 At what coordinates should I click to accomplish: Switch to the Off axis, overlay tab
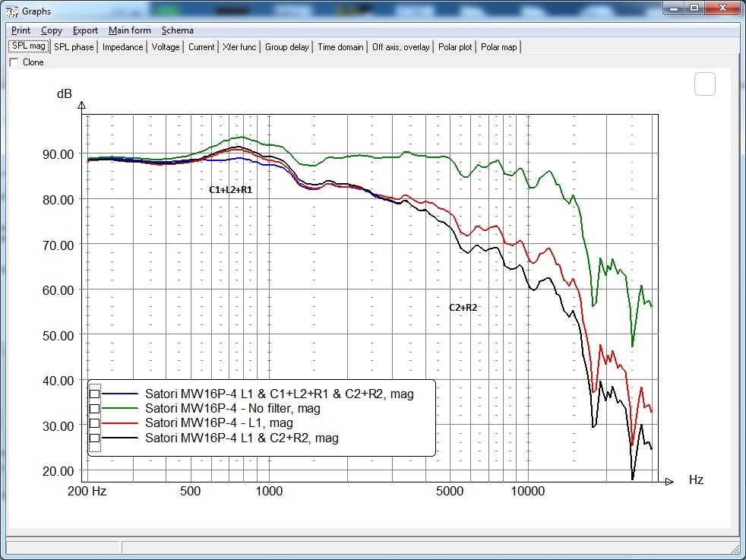point(400,46)
